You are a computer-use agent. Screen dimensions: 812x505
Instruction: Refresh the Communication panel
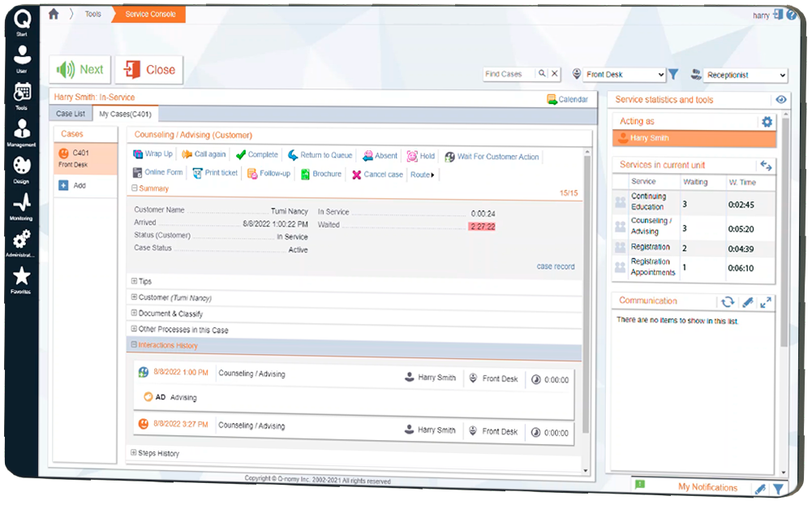tap(728, 302)
